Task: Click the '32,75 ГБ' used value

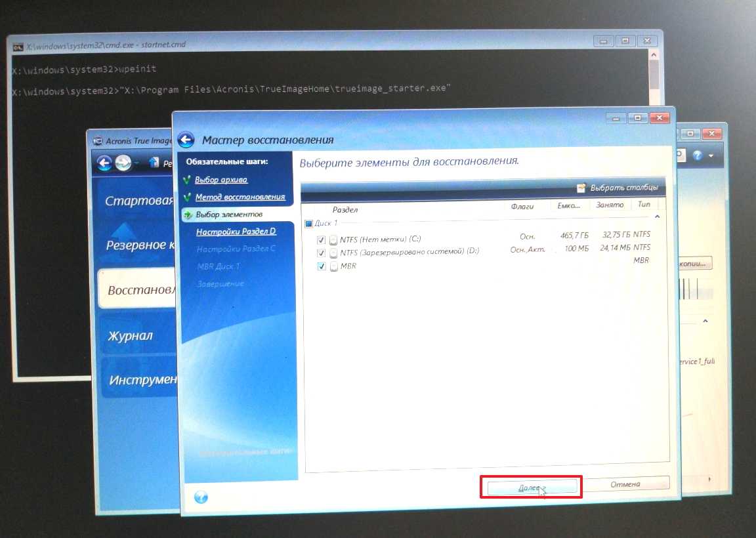Action: [616, 235]
